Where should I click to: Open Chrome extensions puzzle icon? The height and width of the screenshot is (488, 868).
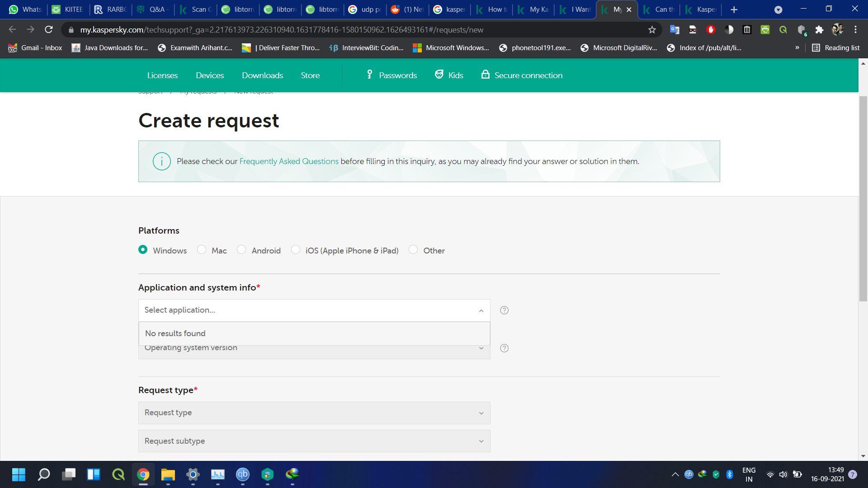click(x=819, y=30)
